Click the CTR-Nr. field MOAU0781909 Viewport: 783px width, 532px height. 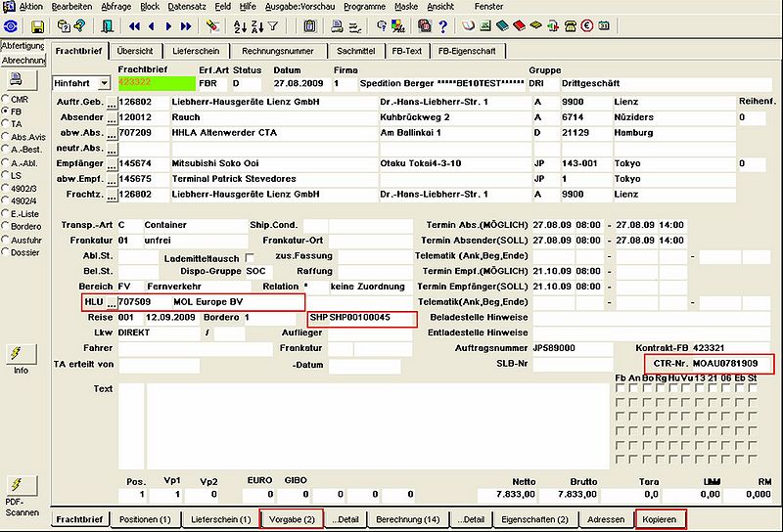click(731, 364)
